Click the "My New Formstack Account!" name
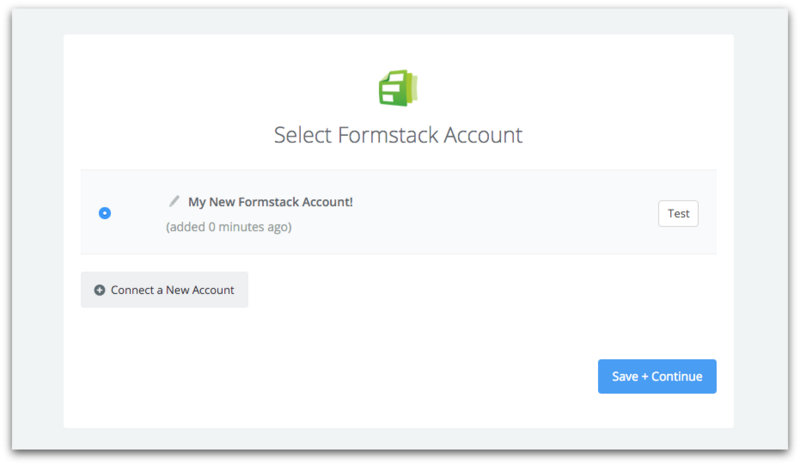 [x=270, y=202]
